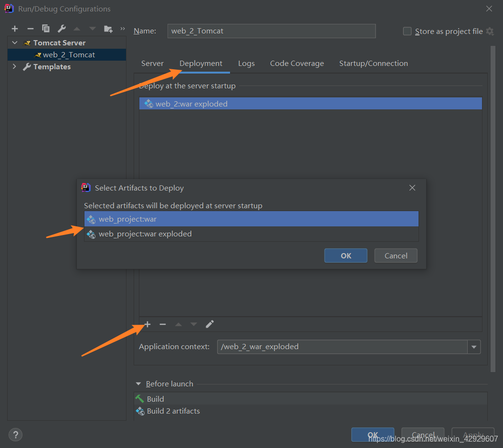Select web_project:war artifact row
This screenshot has width=503, height=448.
[x=251, y=219]
